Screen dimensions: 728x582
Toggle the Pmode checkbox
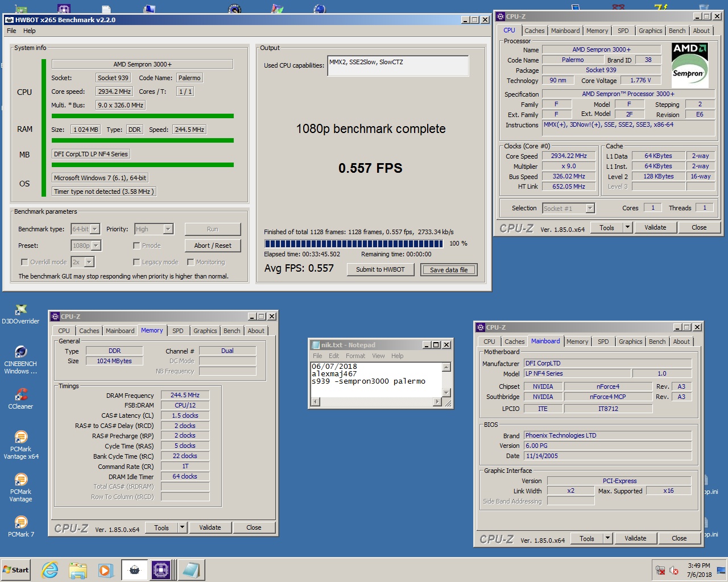[136, 246]
